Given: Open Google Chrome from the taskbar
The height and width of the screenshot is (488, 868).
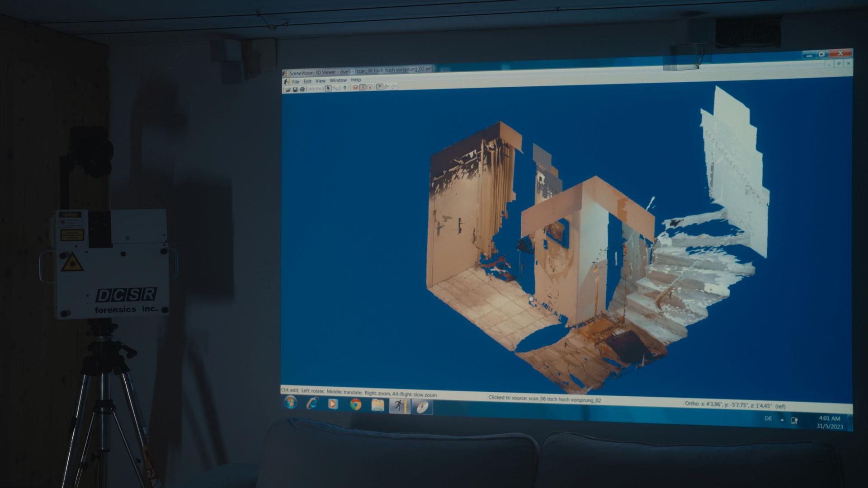Looking at the screenshot, I should pyautogui.click(x=356, y=404).
